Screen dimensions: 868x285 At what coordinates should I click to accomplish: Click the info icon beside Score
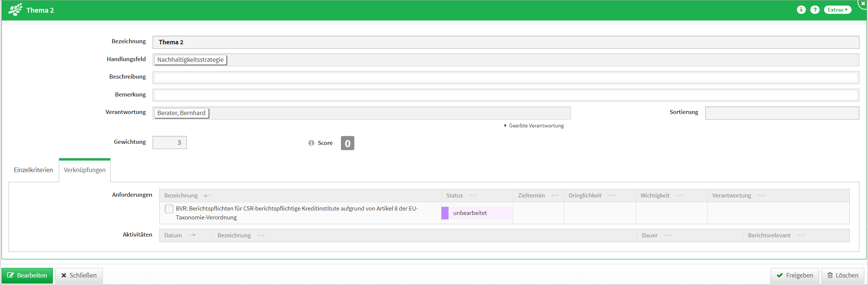tap(311, 143)
